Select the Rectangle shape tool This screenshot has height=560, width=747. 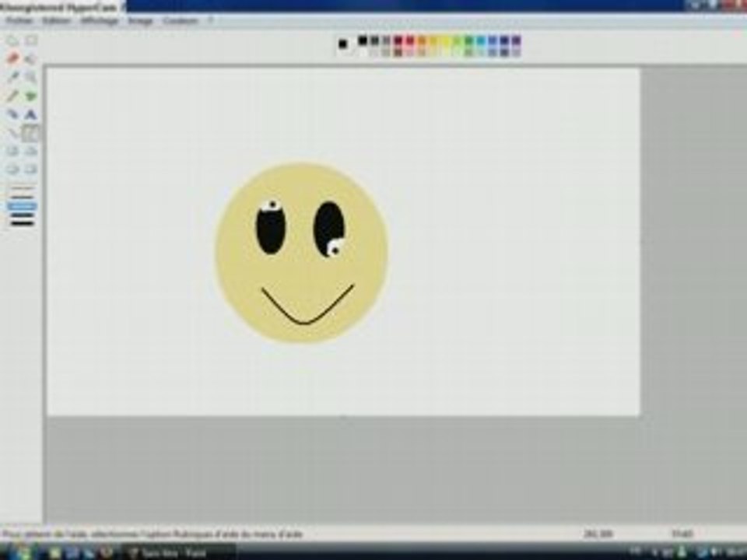coord(12,152)
